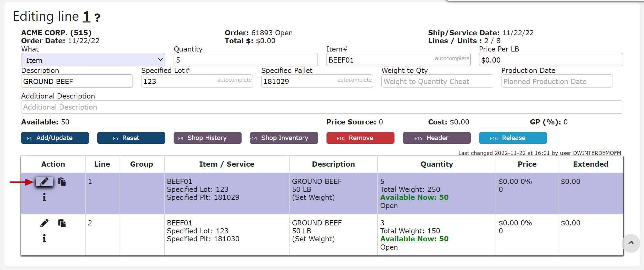
Task: Go to the order Header
Action: pyautogui.click(x=436, y=138)
